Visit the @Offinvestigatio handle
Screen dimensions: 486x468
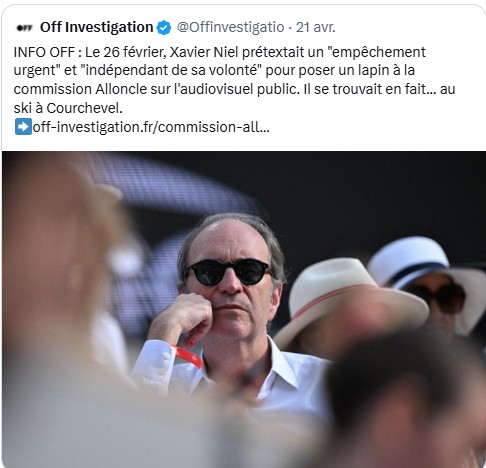[230, 27]
